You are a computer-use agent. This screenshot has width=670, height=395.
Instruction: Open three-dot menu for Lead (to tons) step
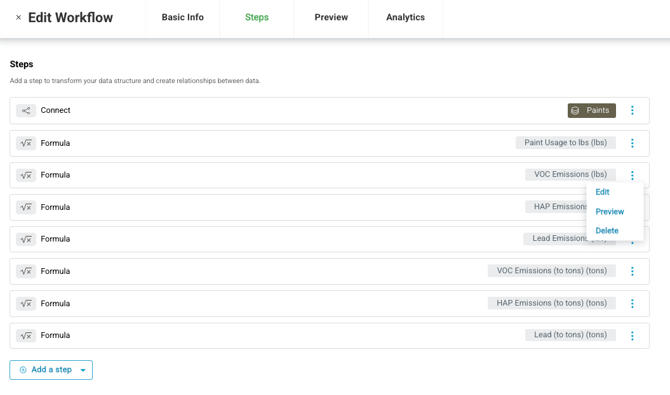pos(632,336)
